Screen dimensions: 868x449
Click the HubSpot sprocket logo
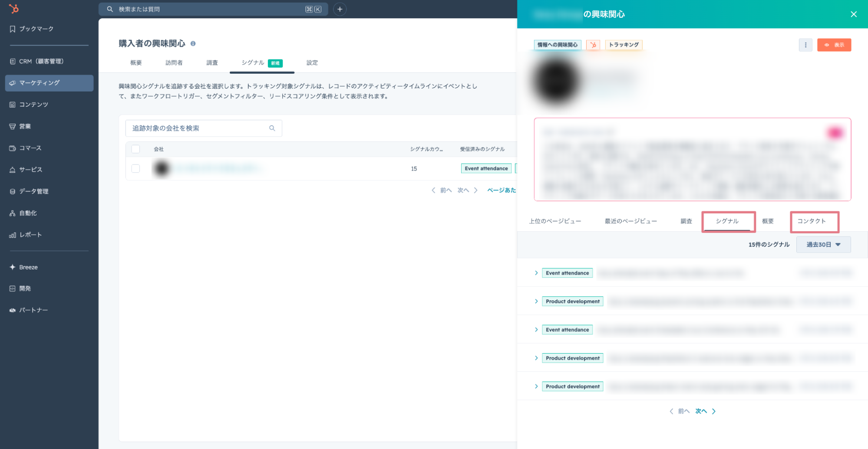pyautogui.click(x=14, y=8)
